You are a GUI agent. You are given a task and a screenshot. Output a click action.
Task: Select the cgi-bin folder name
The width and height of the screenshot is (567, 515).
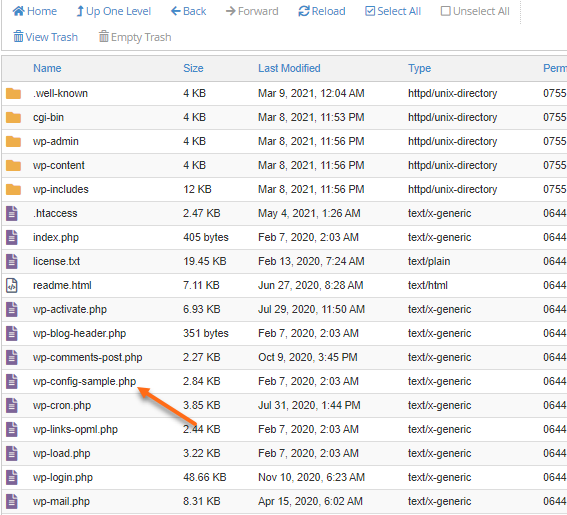click(x=48, y=118)
